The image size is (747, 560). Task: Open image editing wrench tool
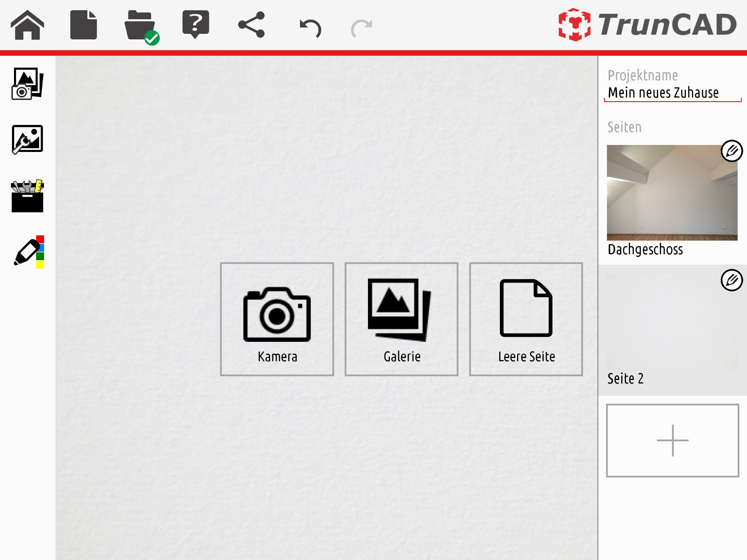click(27, 139)
